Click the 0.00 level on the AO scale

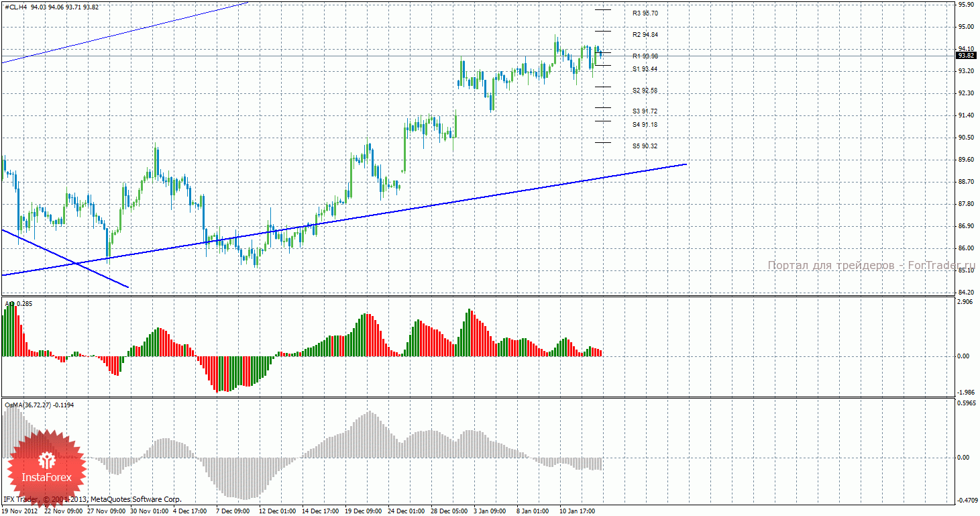point(963,356)
